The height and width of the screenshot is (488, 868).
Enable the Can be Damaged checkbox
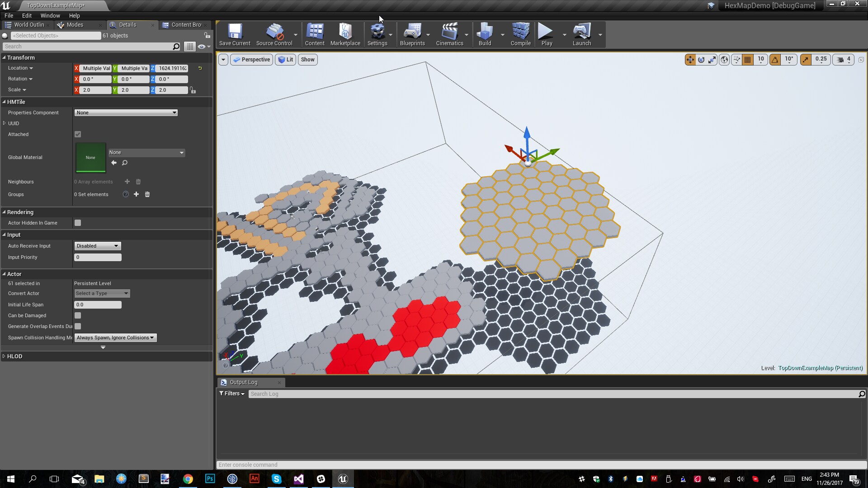pos(77,315)
